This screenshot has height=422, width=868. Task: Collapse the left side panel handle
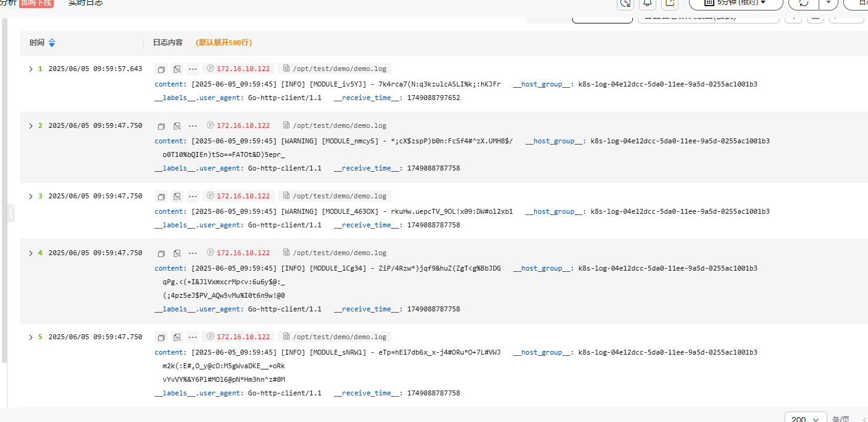point(11,213)
